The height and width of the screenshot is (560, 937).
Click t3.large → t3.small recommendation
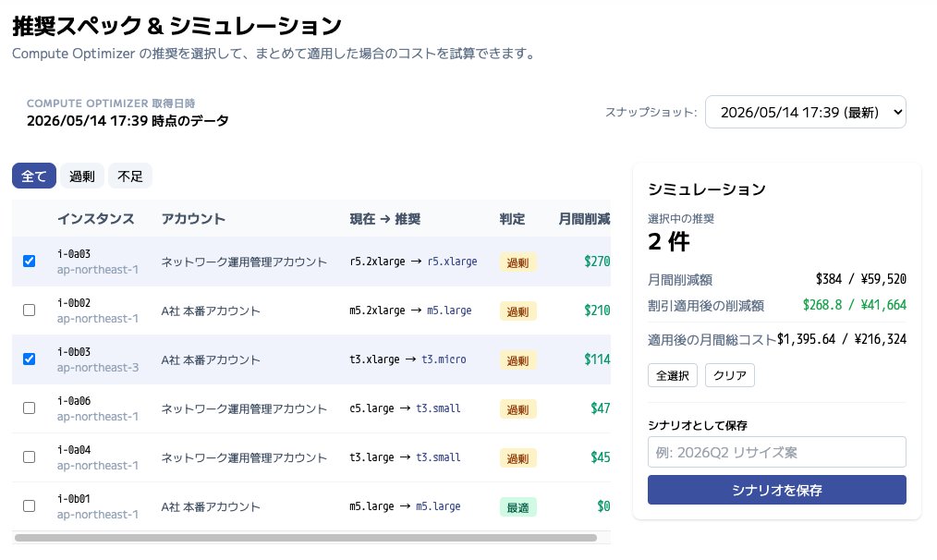point(405,457)
